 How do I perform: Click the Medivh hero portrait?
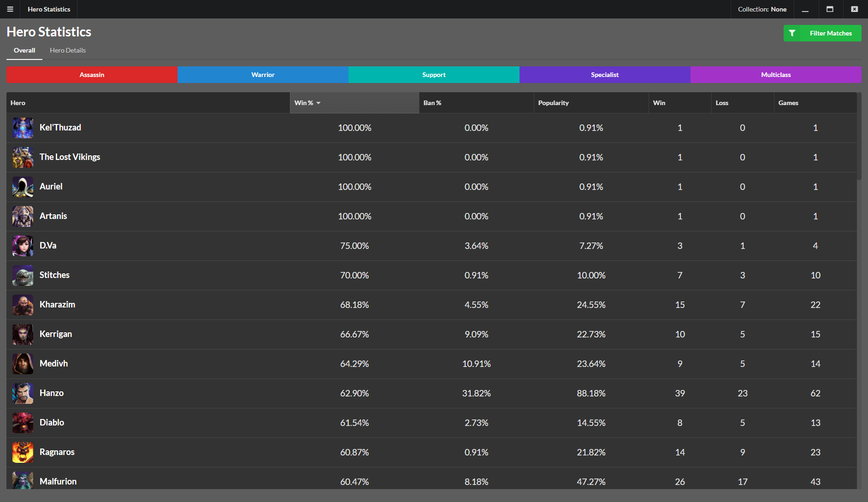click(x=23, y=364)
